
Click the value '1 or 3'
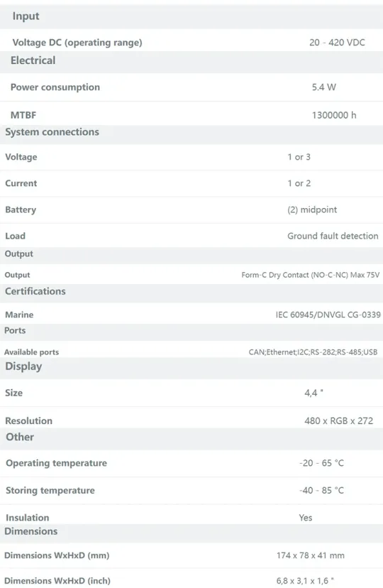[x=299, y=157]
